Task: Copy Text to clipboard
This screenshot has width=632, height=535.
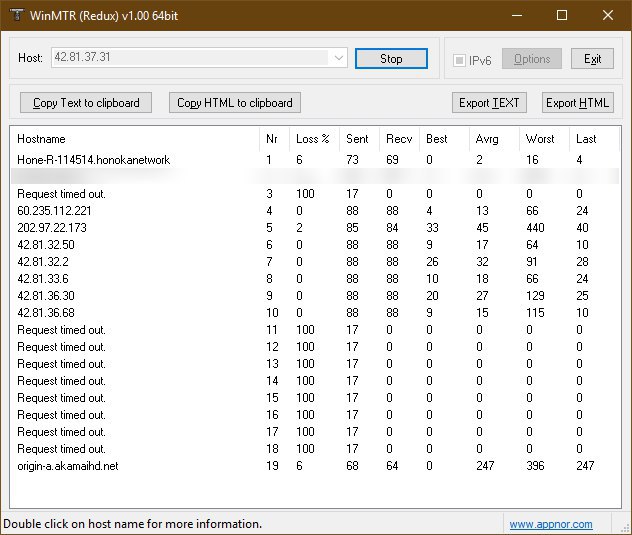Action: coord(86,103)
